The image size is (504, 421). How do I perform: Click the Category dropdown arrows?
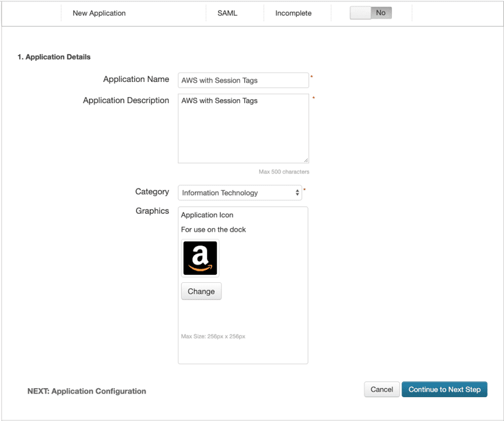pos(297,193)
